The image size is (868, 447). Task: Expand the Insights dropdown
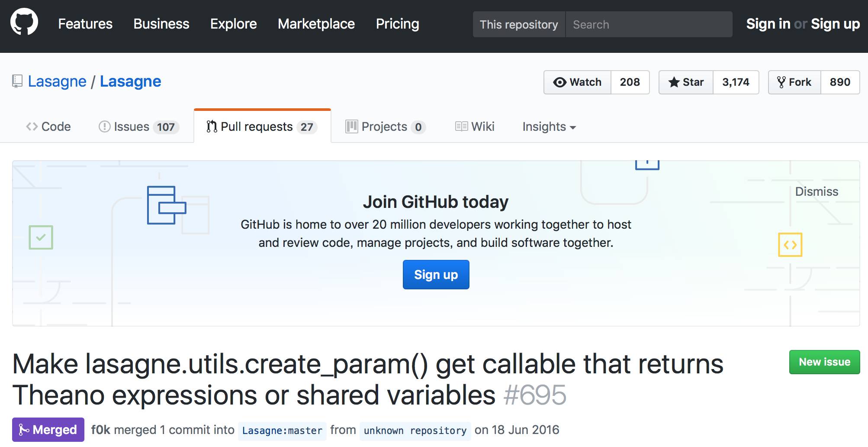pos(549,126)
